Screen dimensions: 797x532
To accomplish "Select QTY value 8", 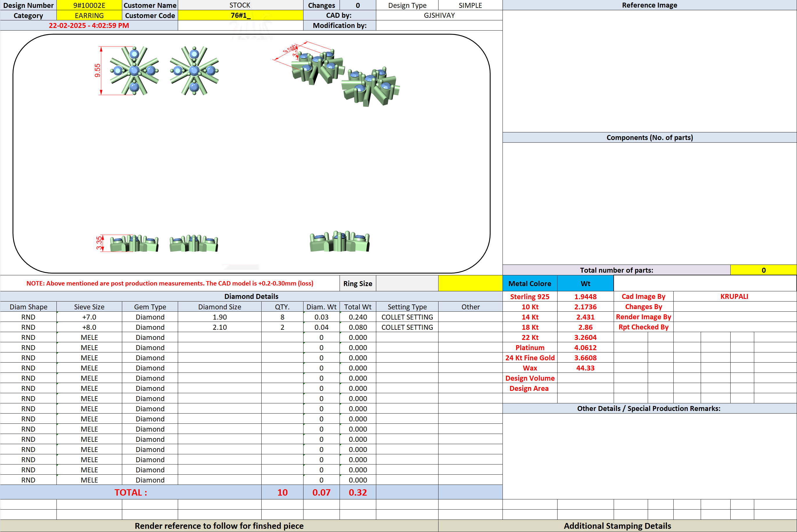I will (x=282, y=317).
